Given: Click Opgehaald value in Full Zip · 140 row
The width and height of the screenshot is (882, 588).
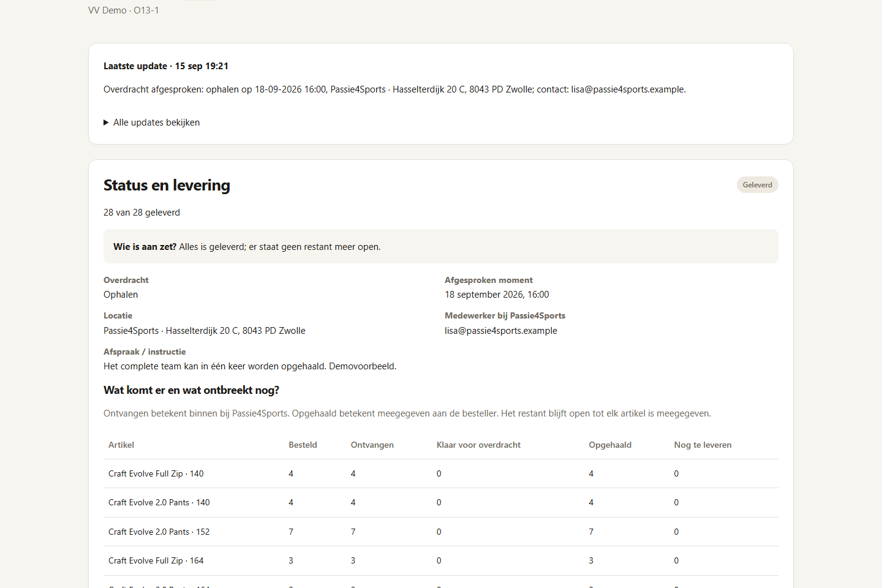Looking at the screenshot, I should 591,473.
